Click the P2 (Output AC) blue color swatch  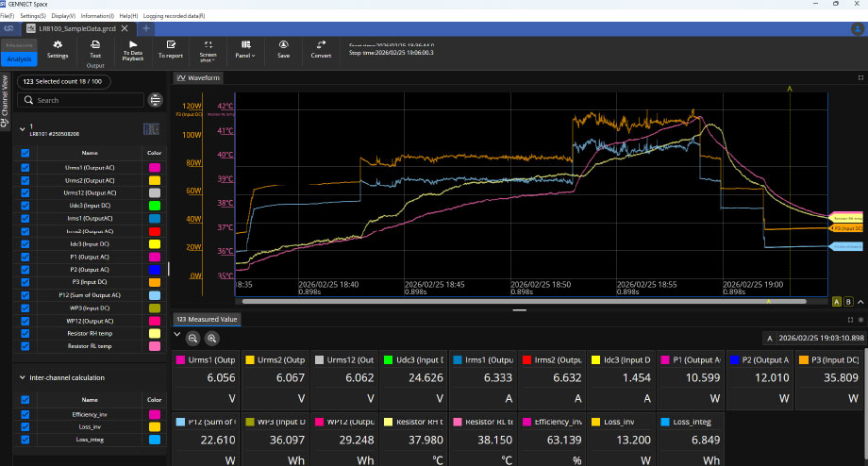tap(155, 269)
